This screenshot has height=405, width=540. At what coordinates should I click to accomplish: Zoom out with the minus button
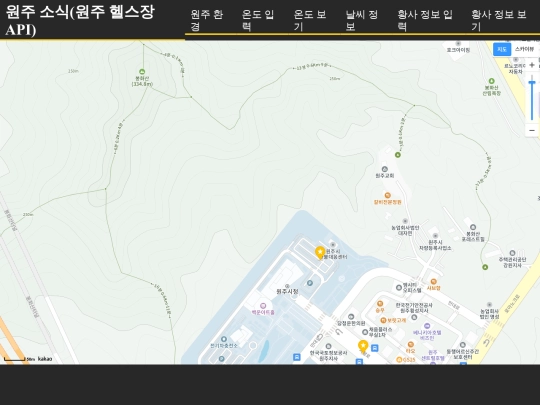[x=532, y=131]
